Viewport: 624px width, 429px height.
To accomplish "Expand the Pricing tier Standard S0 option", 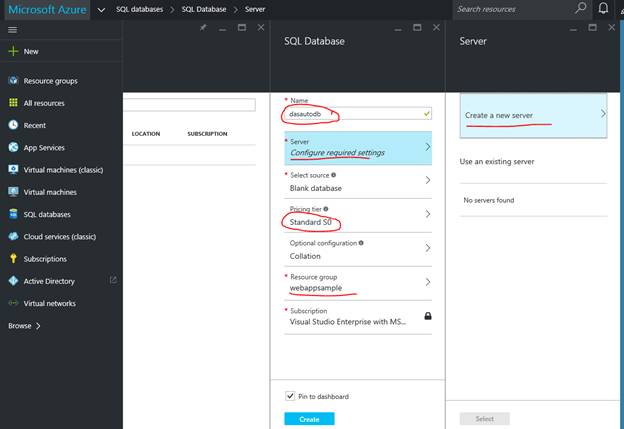I will (x=358, y=214).
